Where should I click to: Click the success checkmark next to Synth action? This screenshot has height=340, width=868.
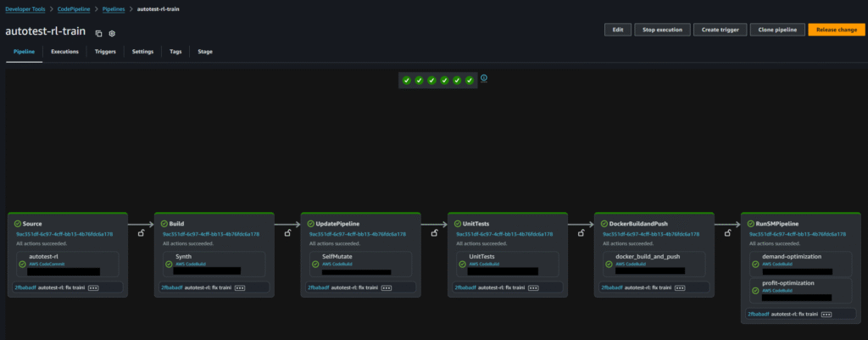pos(169,264)
